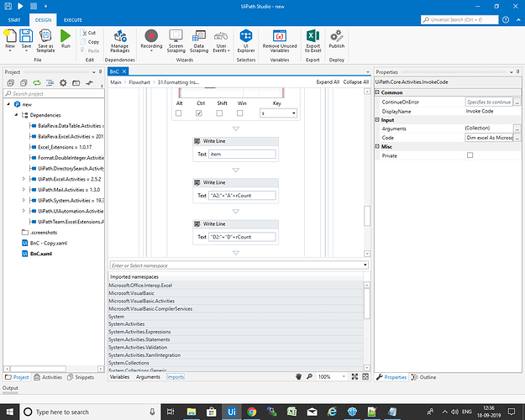Go to Main breadcrumb
Screen dimensions: 525x420
(x=116, y=82)
